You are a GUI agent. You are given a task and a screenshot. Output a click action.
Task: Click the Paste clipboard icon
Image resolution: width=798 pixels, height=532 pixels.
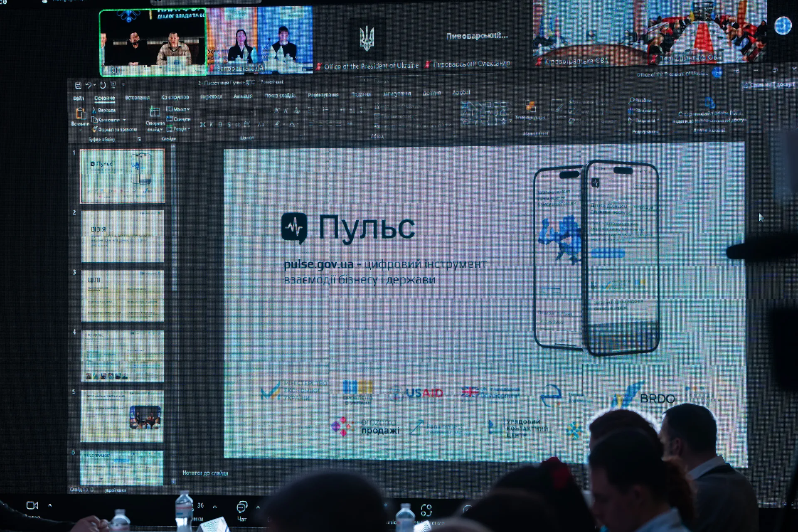coord(80,113)
